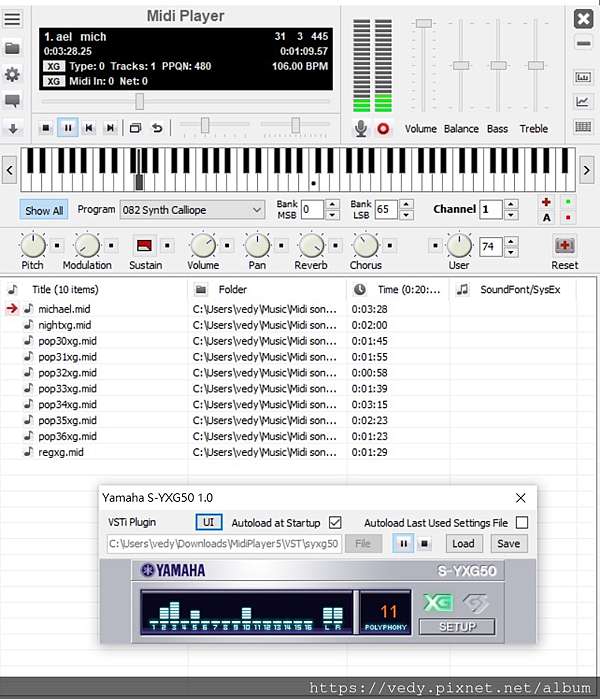Viewport: 600px width, 699px height.
Task: Click Save button in Yamaha dialog
Action: [x=509, y=543]
